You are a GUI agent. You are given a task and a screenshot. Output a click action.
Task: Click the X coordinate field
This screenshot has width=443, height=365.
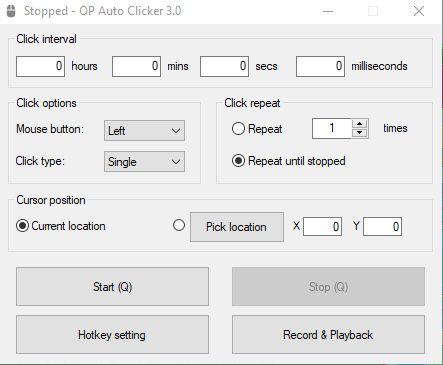(x=322, y=227)
